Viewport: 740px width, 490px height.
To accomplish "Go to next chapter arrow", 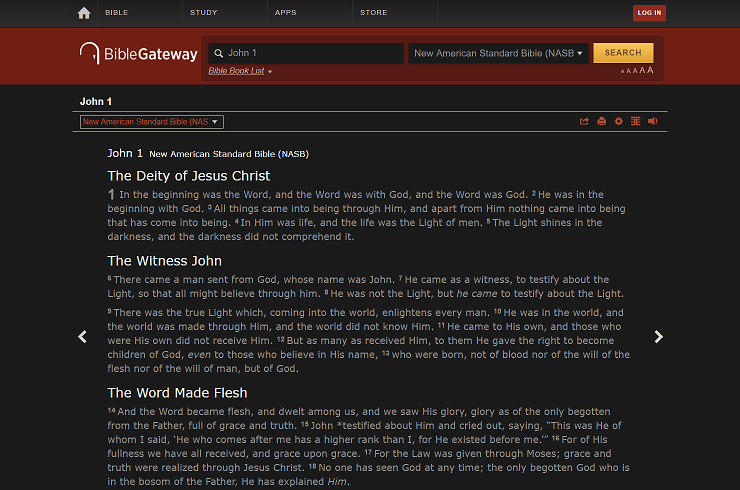I will pos(658,337).
